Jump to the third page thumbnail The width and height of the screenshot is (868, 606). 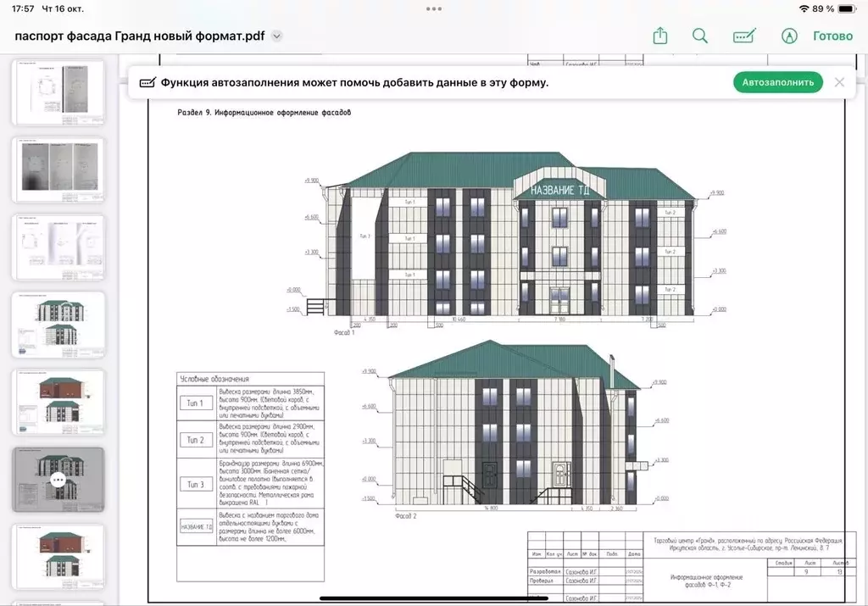click(x=58, y=247)
